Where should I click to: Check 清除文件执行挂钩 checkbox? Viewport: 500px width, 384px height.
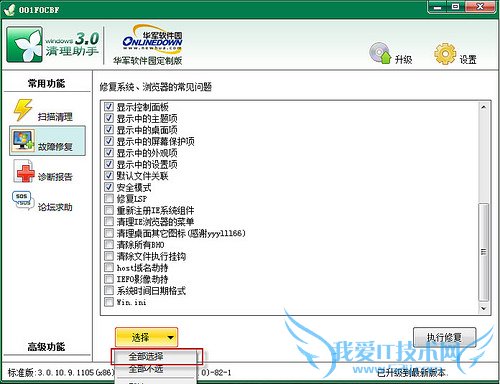click(109, 256)
